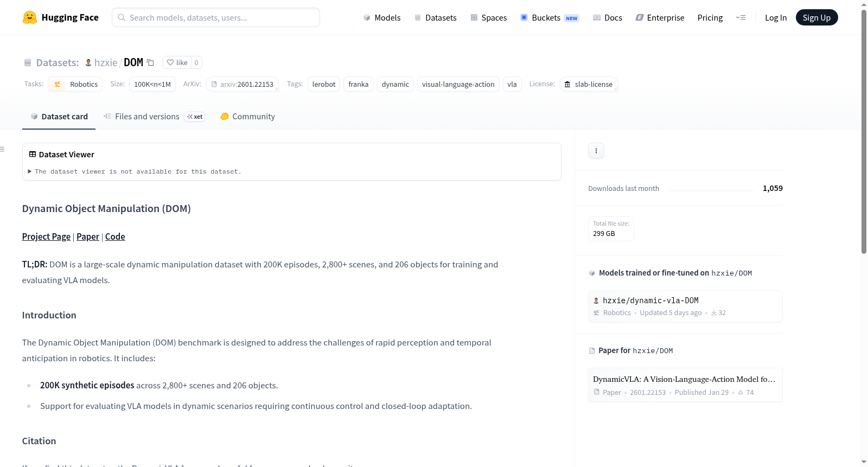The image size is (868, 467).
Task: Click the Log In link
Action: [x=776, y=17]
